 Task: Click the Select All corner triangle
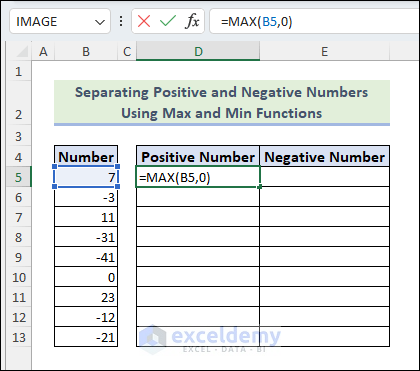pyautogui.click(x=22, y=51)
